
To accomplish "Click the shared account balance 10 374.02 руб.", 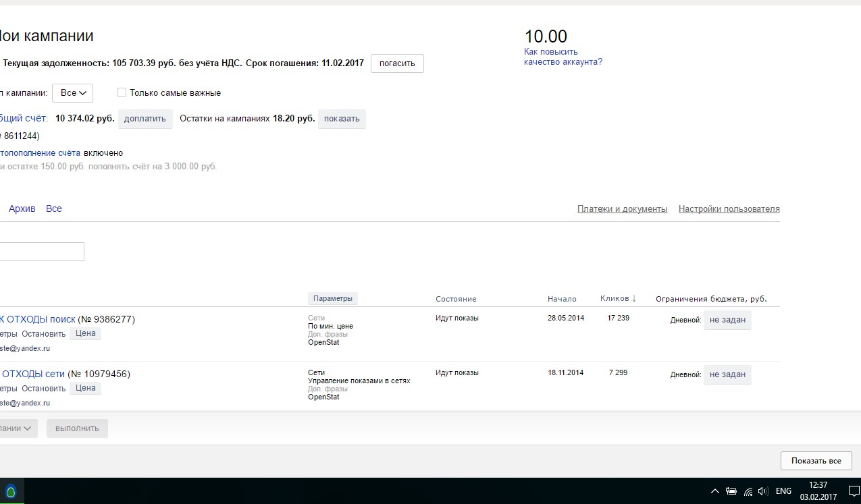I will tap(84, 118).
